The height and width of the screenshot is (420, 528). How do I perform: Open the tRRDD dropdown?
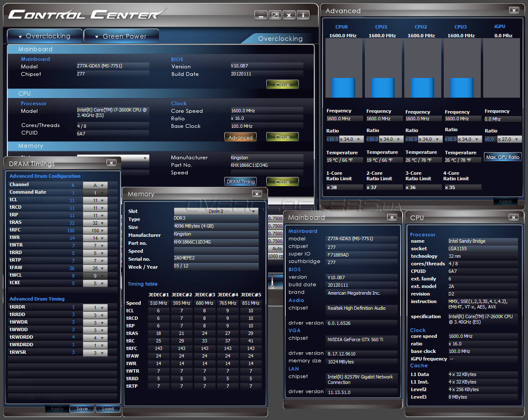(95, 315)
